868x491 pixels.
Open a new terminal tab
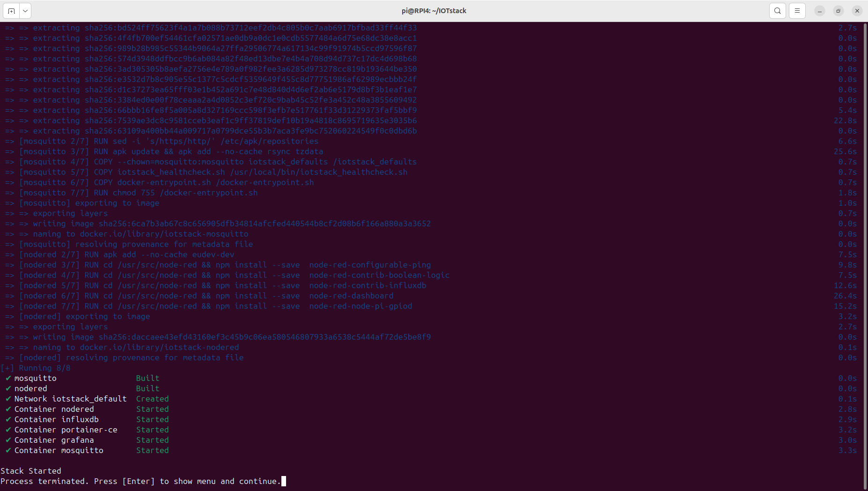[12, 11]
